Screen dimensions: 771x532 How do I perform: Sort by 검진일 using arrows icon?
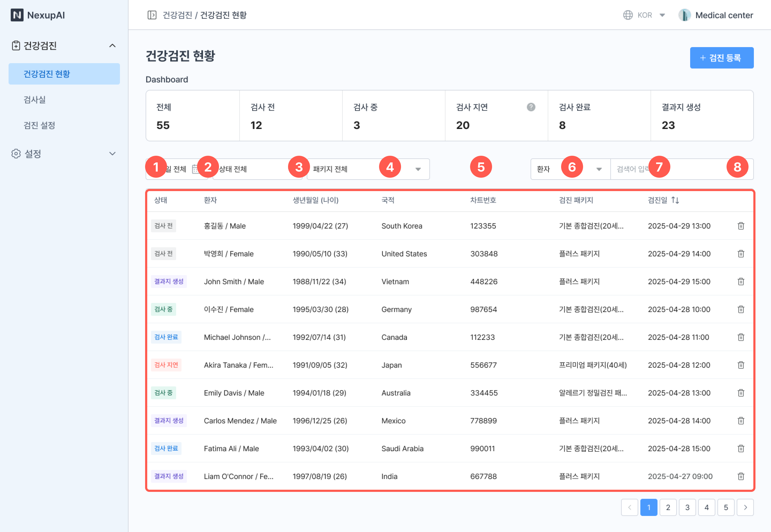(x=675, y=200)
